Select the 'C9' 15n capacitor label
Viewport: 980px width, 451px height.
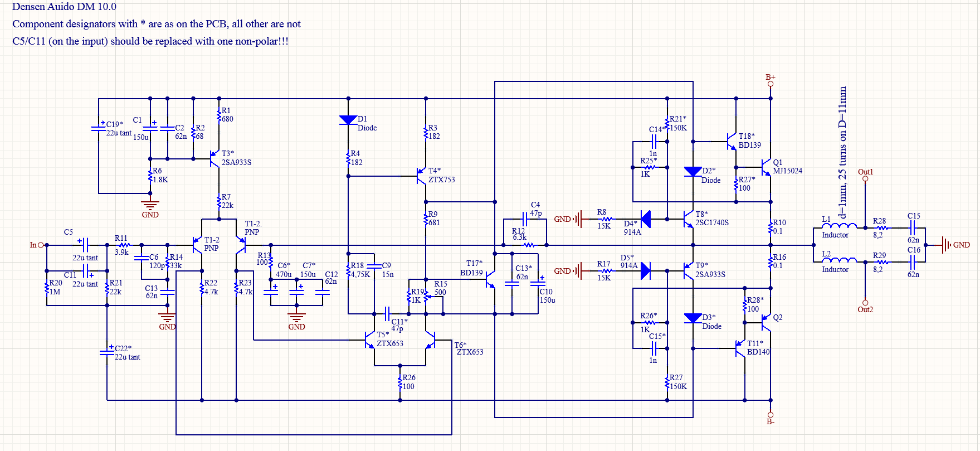[x=387, y=265]
